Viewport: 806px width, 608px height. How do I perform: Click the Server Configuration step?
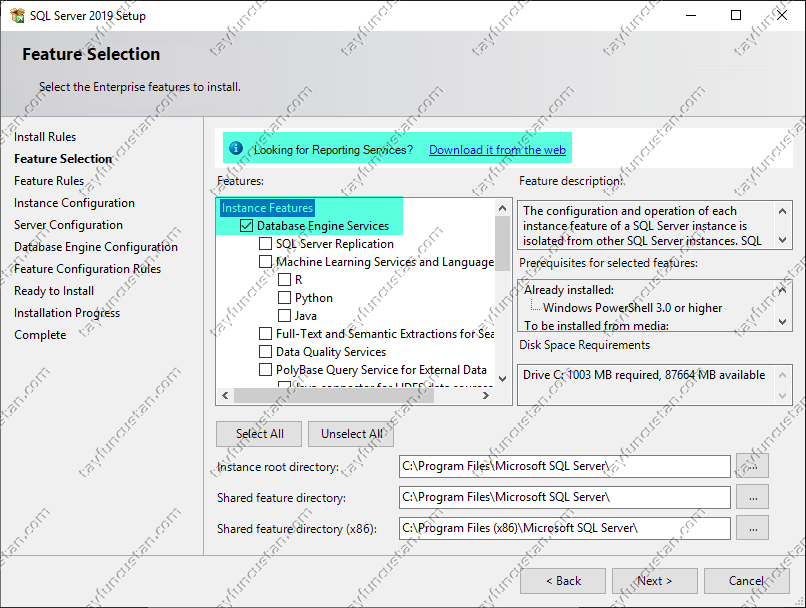pyautogui.click(x=68, y=225)
